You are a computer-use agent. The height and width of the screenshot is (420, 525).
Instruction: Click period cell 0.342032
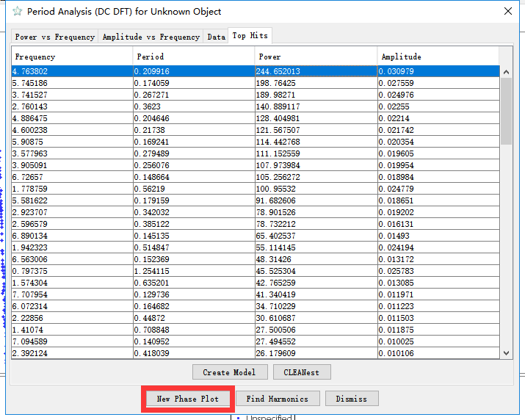[194, 212]
